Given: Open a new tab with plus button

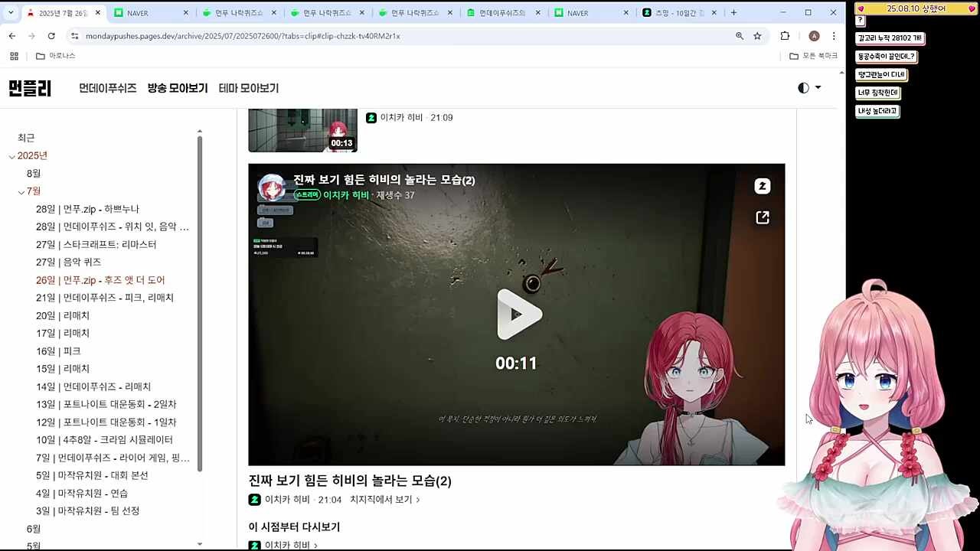Looking at the screenshot, I should click(733, 12).
